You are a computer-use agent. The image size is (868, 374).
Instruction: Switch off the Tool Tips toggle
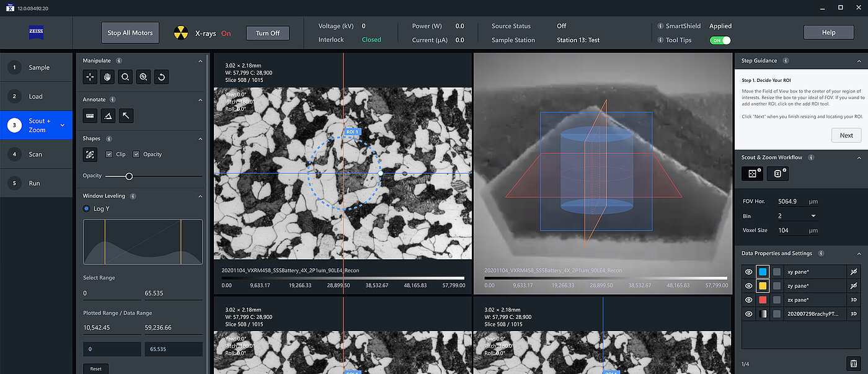coord(720,40)
